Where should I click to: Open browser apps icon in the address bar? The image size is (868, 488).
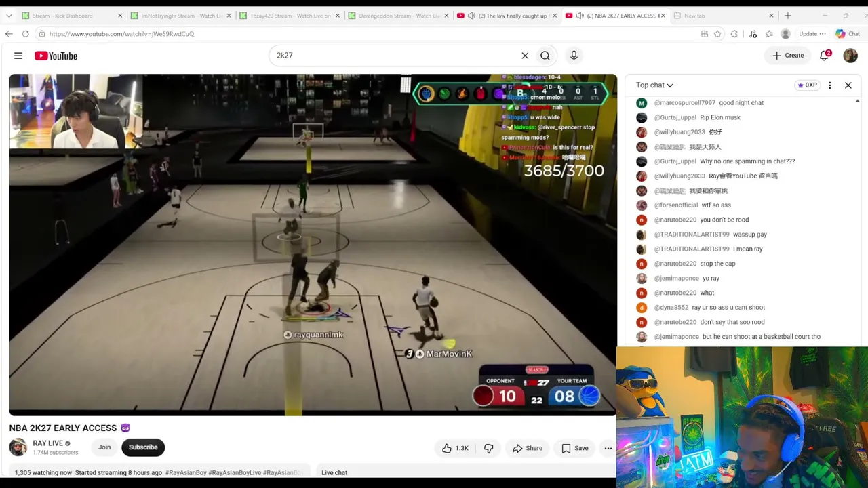pos(705,34)
